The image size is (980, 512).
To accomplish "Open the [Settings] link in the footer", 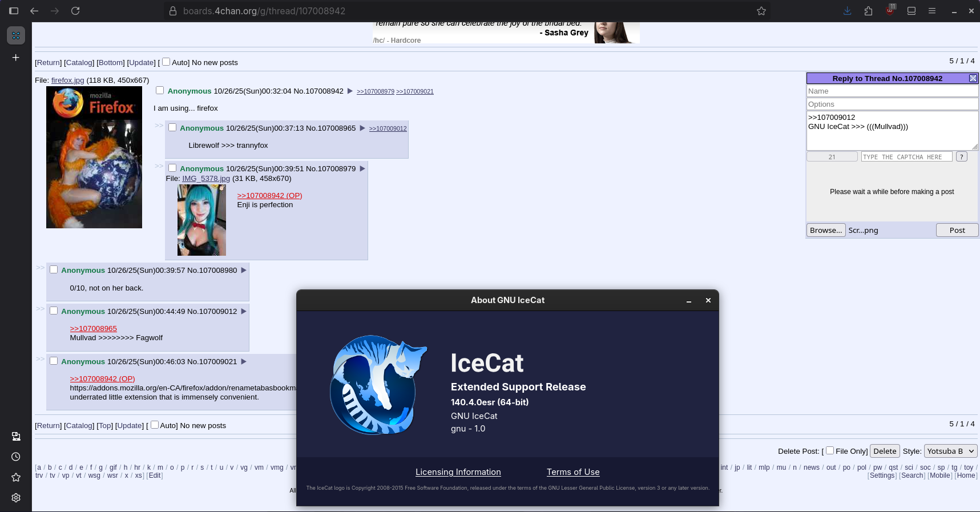I will pyautogui.click(x=882, y=475).
